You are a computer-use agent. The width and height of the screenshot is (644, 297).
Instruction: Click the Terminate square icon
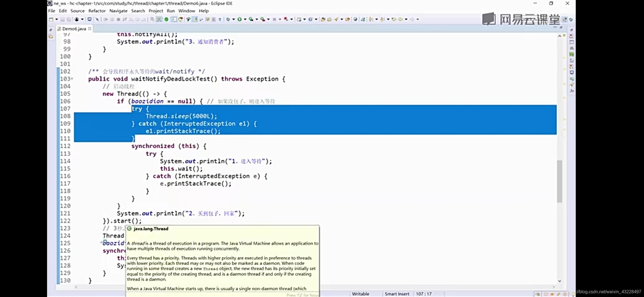118,19
